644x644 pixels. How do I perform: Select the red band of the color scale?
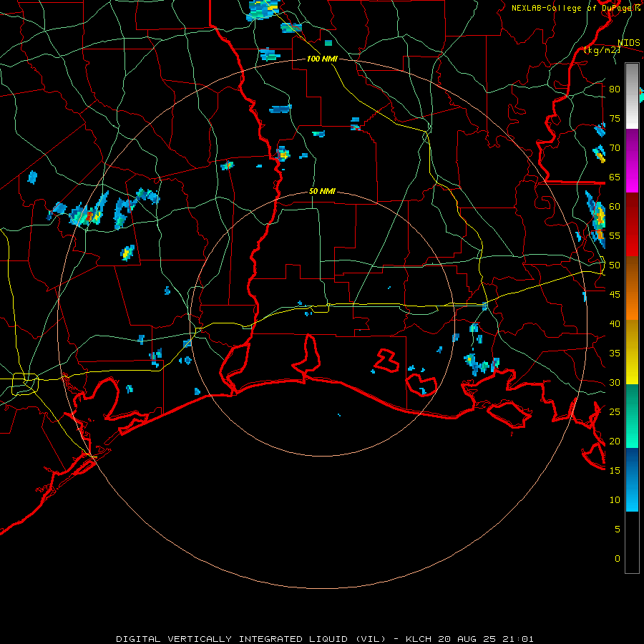point(632,225)
